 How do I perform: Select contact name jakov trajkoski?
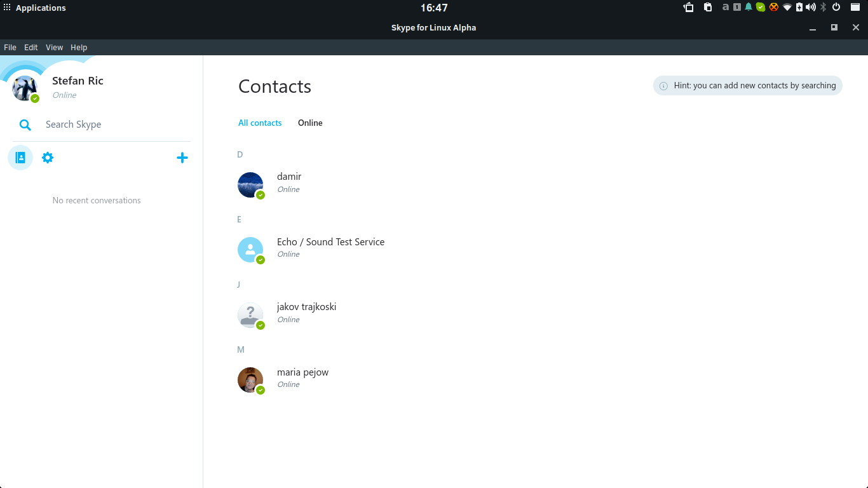[306, 307]
